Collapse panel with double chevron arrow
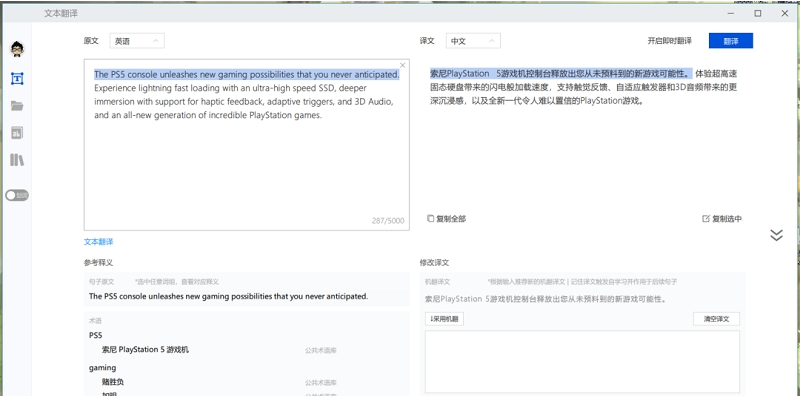803x396 pixels. pos(776,235)
